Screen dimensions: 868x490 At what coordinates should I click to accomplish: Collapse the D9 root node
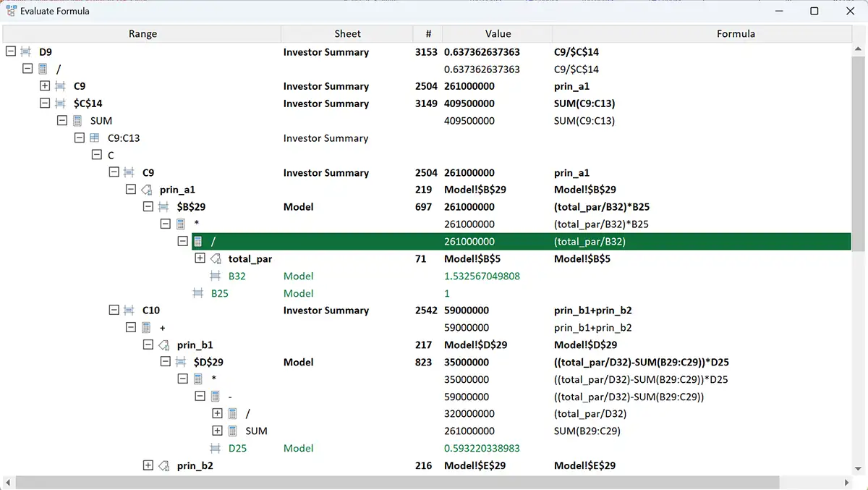pos(10,51)
